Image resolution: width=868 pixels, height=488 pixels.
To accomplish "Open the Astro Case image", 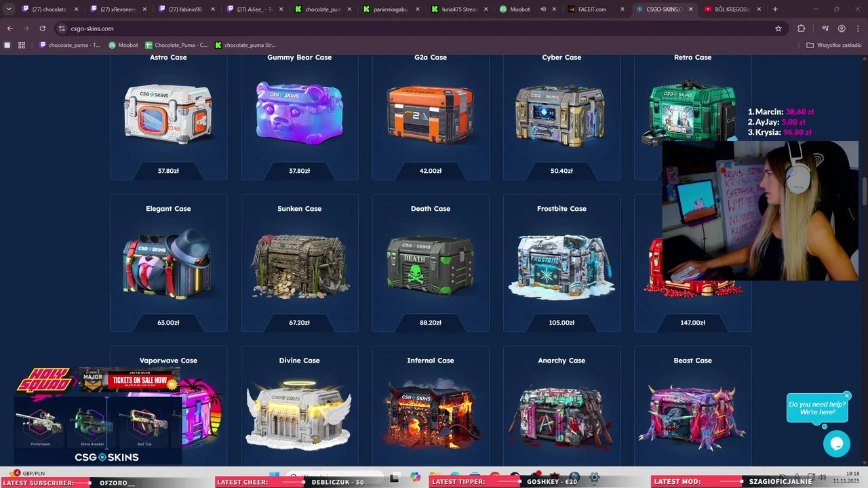I will [168, 113].
